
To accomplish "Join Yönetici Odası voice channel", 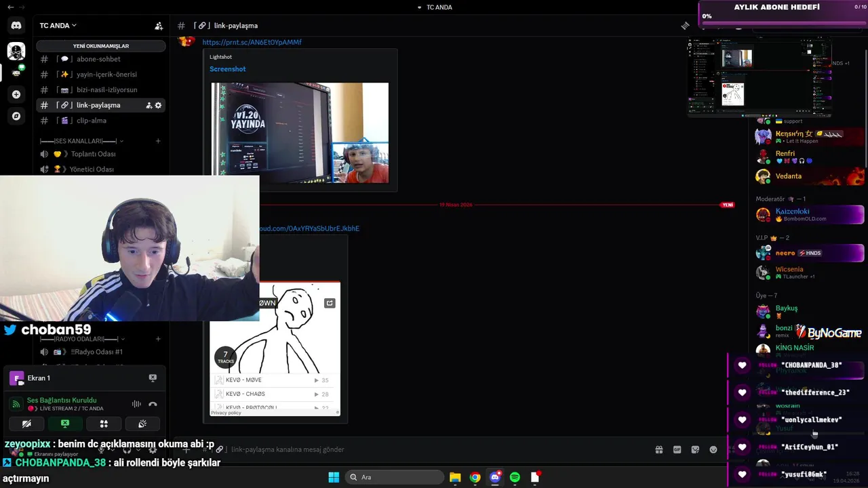I will (100, 169).
